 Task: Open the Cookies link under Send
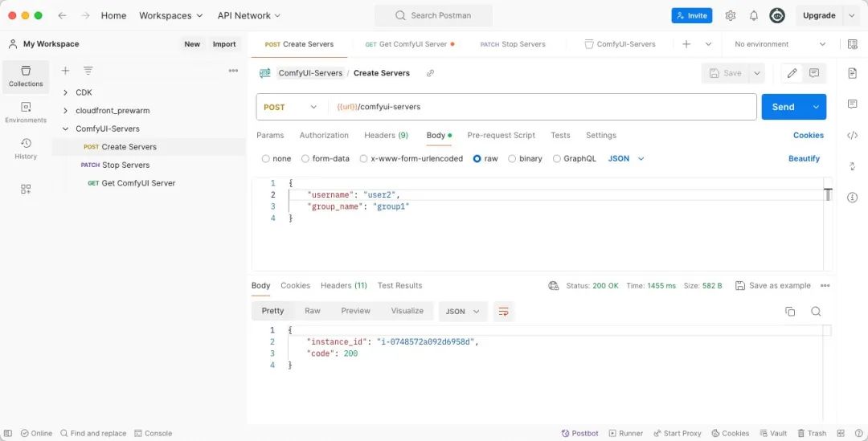[809, 136]
